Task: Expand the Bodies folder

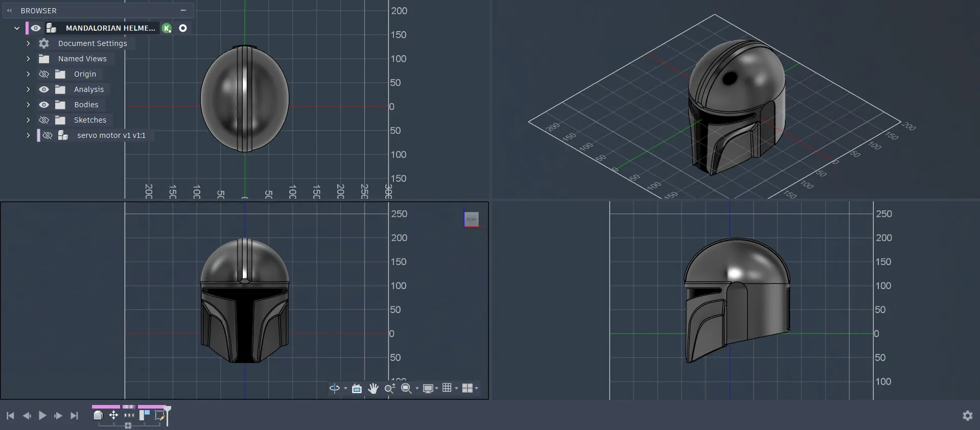Action: pos(28,105)
